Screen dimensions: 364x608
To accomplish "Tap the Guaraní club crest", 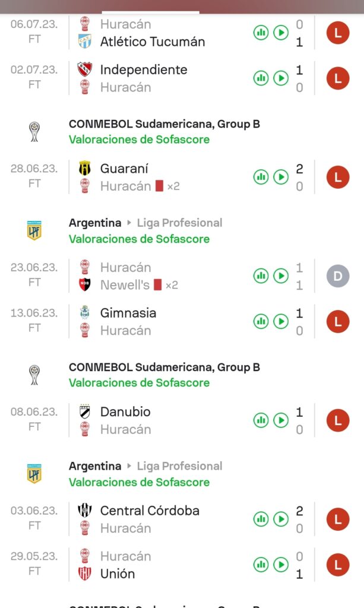I will [x=85, y=169].
